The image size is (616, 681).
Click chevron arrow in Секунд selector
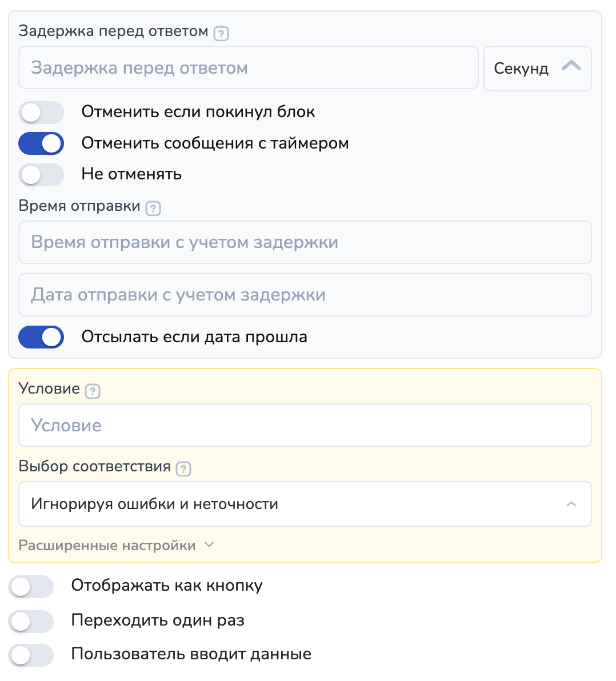571,67
